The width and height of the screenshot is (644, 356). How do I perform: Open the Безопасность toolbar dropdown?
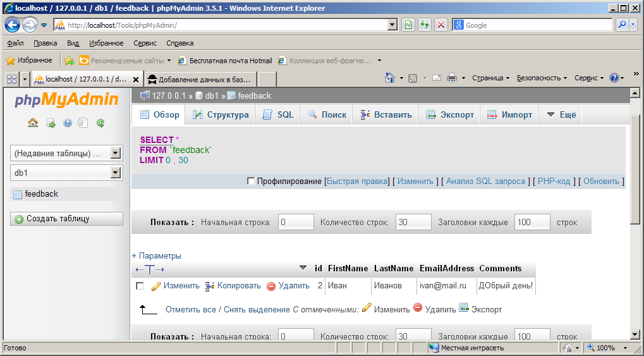(542, 78)
